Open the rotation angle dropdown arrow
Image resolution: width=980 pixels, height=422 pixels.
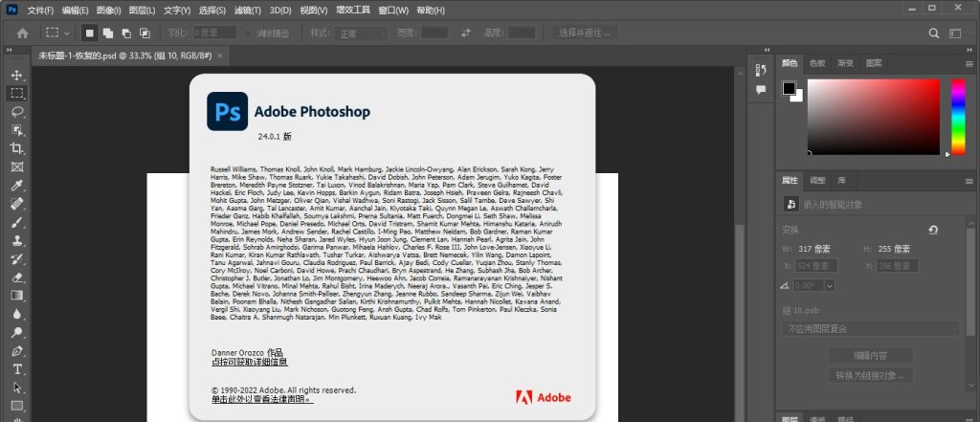(830, 285)
